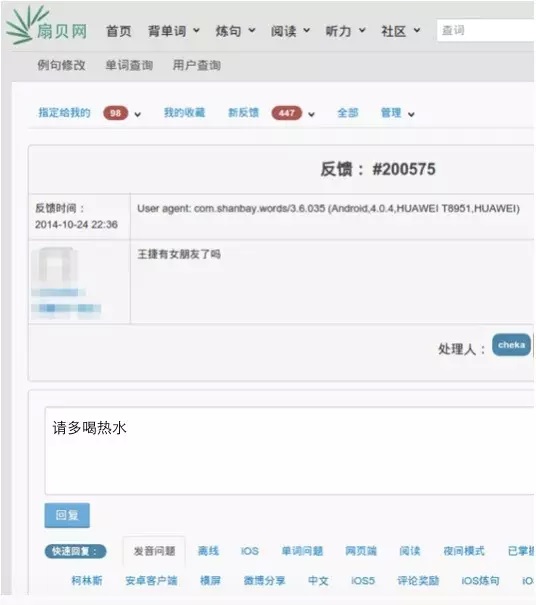The image size is (536, 605).
Task: Expand the 听力 dropdown arrow
Action: [362, 30]
